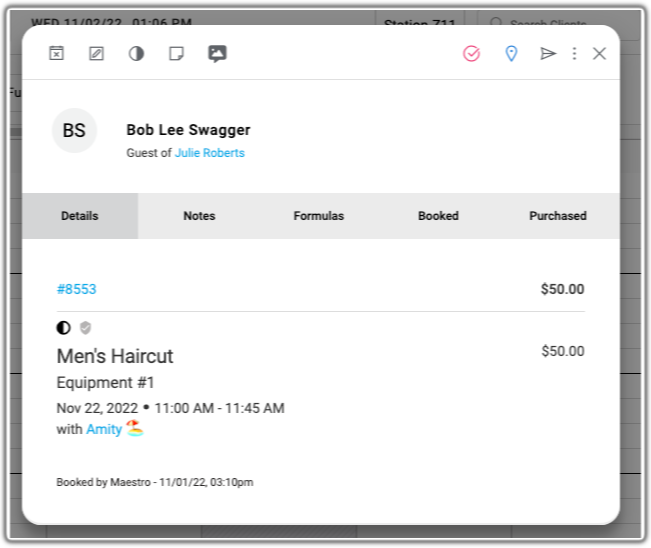The height and width of the screenshot is (548, 651).
Task: Click the pink check-in checkmark icon
Action: click(472, 54)
